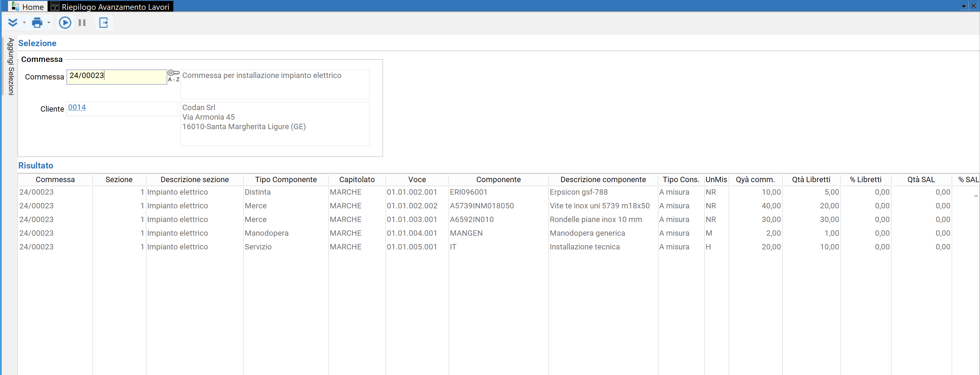The height and width of the screenshot is (375, 980).
Task: Open client link 0014
Action: [x=77, y=107]
